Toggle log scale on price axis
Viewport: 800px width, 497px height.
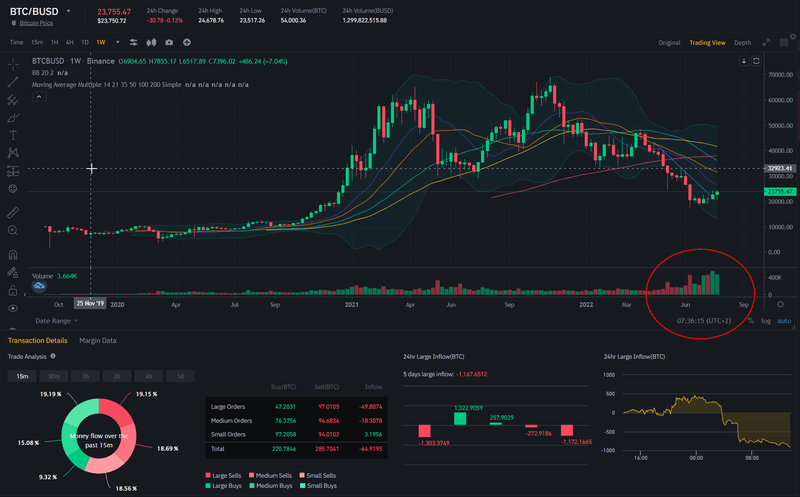pyautogui.click(x=766, y=321)
